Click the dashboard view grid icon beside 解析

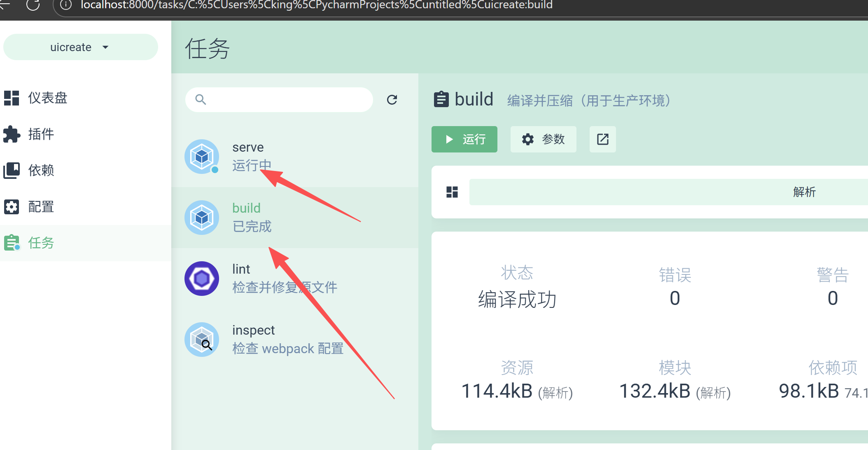click(452, 192)
